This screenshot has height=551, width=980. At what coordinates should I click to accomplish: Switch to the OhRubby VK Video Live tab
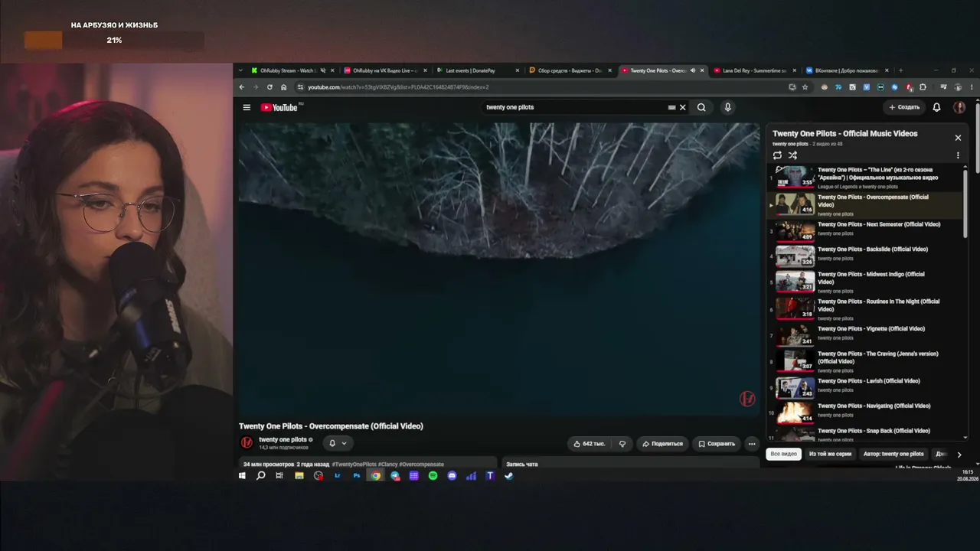[x=385, y=70]
